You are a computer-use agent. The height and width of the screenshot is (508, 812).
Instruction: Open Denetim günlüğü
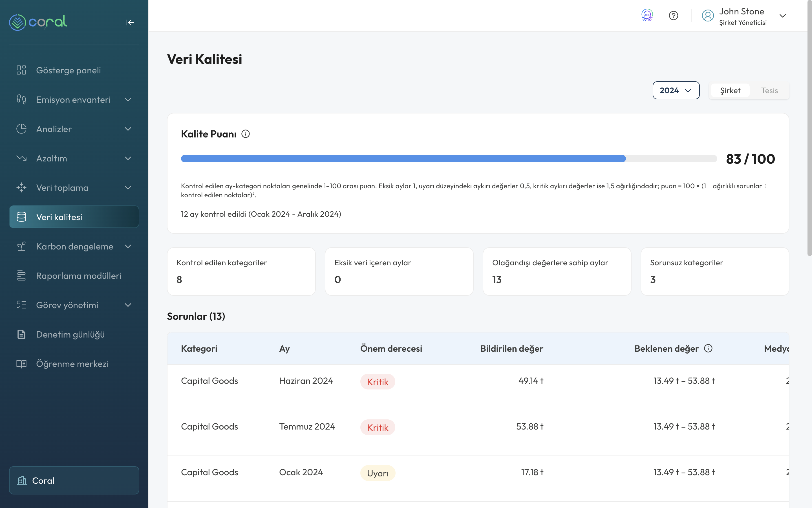(x=74, y=334)
